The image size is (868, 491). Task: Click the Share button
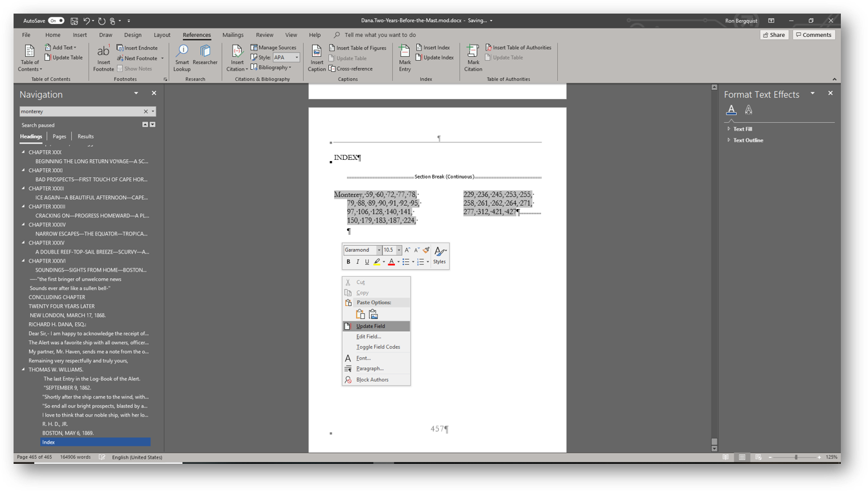(774, 35)
